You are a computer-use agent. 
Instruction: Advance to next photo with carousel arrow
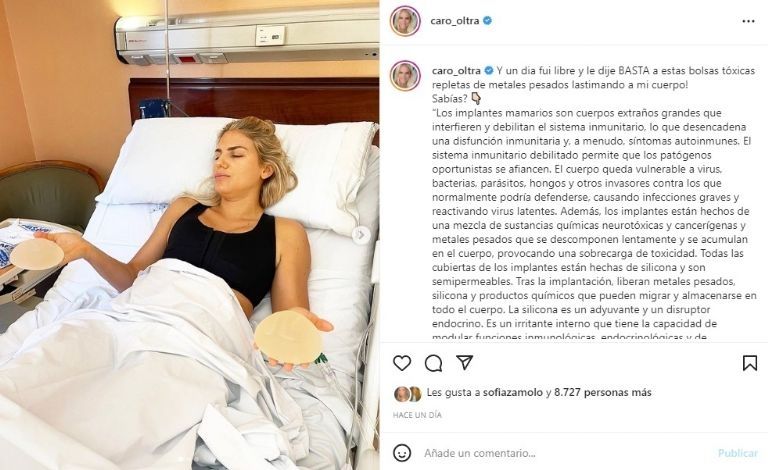[360, 235]
